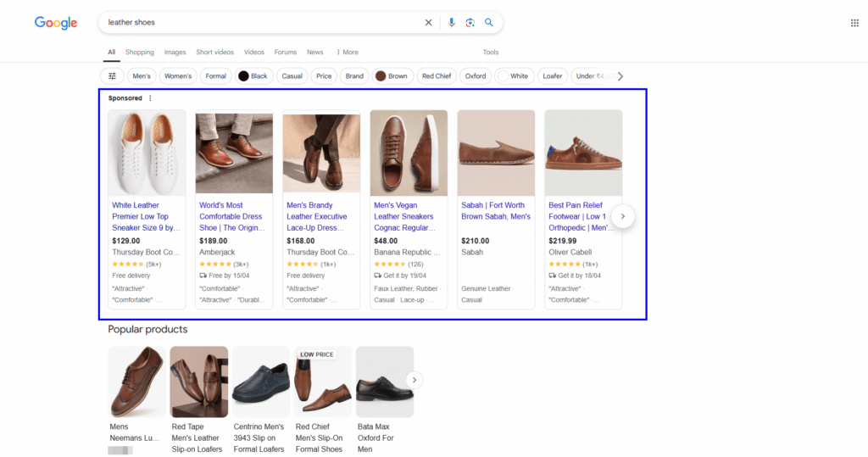Start voice search with microphone icon
Viewport: 868px width, 457px height.
pyautogui.click(x=451, y=23)
